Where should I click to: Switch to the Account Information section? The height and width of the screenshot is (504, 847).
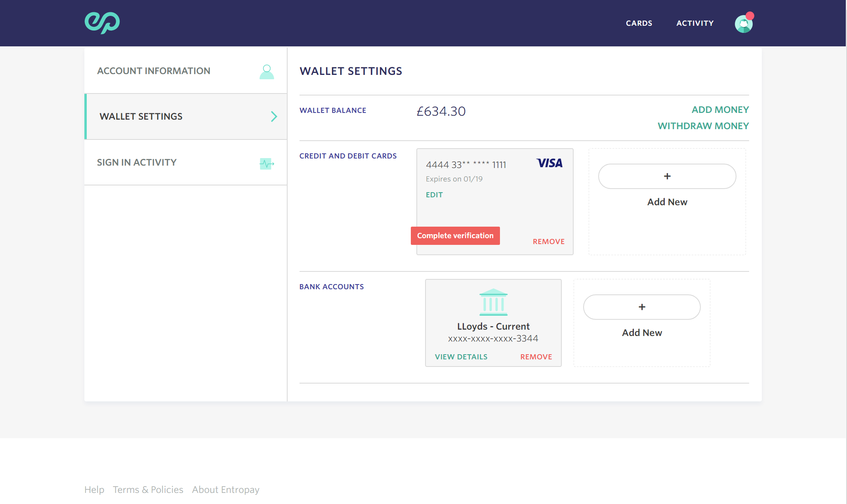[154, 71]
